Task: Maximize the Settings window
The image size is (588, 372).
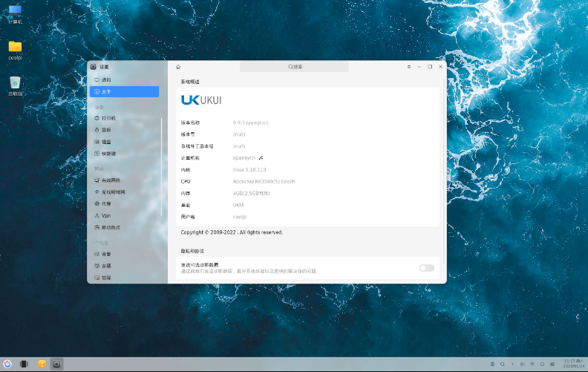Action: pyautogui.click(x=430, y=67)
